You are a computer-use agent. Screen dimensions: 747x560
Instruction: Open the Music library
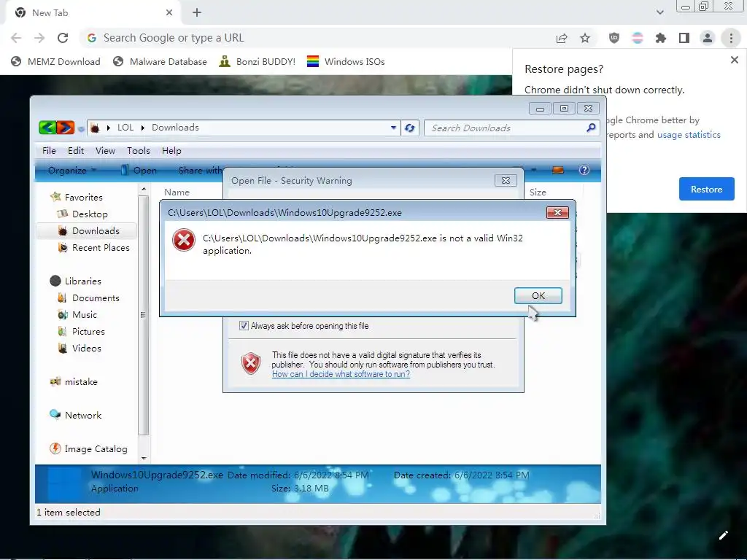(x=77, y=315)
